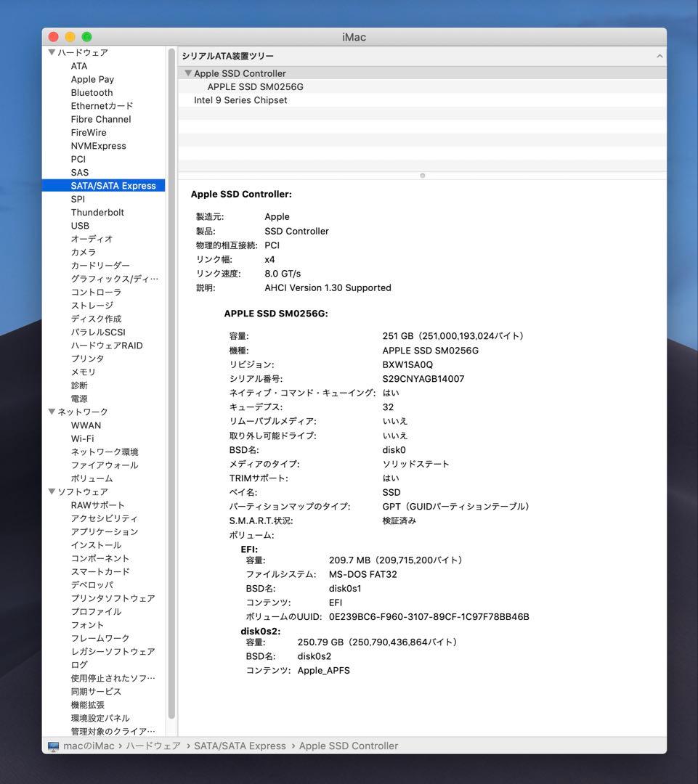
Task: Open コンポーネント in the sidebar
Action: tap(100, 558)
